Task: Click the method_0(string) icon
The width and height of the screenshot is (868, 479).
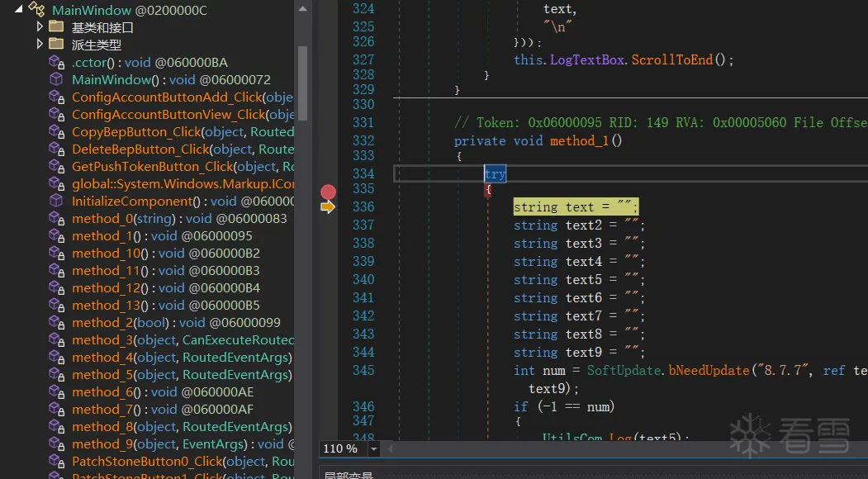Action: tap(56, 218)
